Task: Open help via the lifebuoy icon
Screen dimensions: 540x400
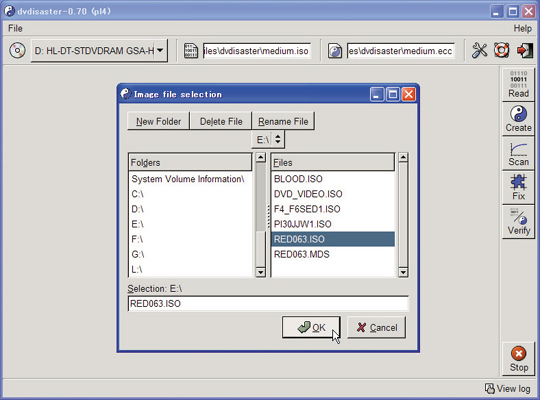Action: (501, 51)
